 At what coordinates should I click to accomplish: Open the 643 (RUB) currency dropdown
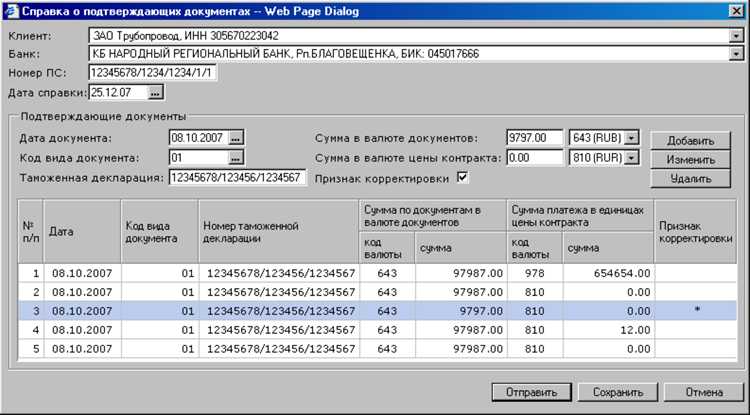tap(632, 138)
